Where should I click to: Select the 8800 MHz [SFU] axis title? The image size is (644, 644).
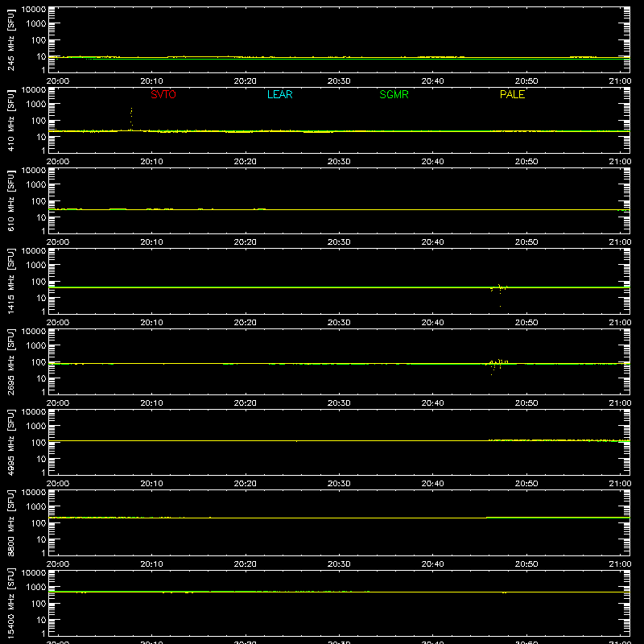10,522
